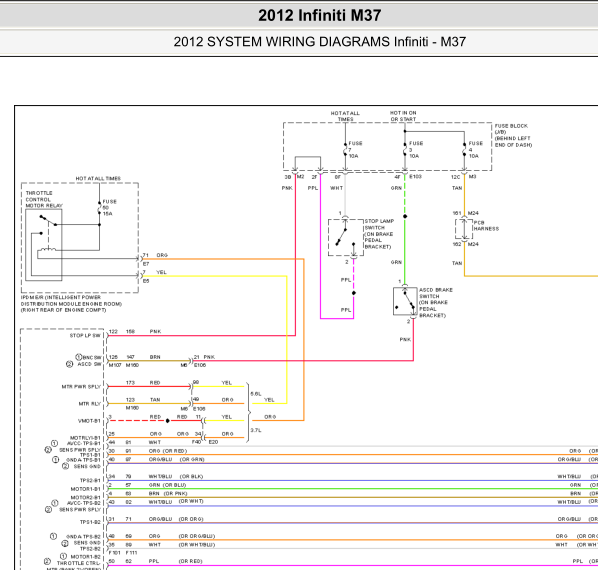Click the "173 RED" wire label
The width and height of the screenshot is (598, 570).
[143, 382]
